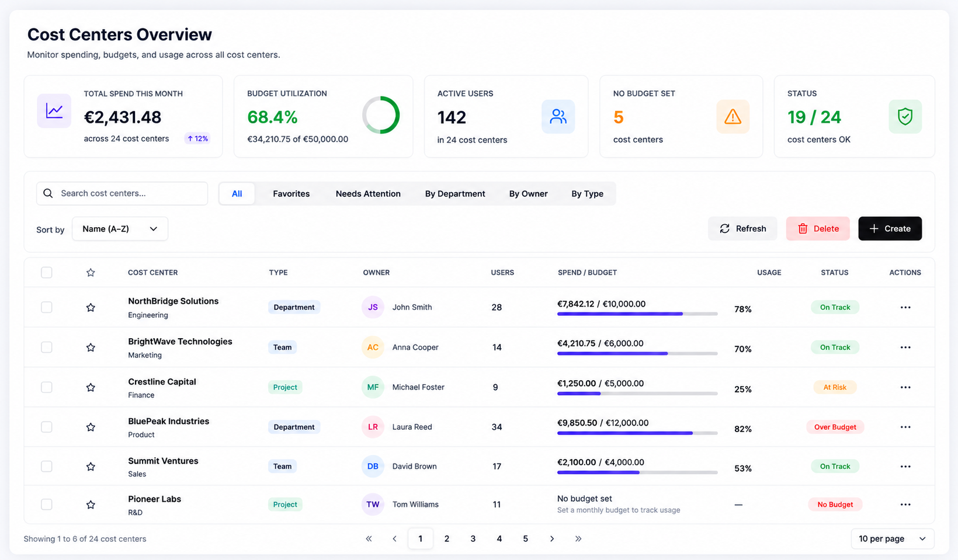
Task: Switch to the Favorites tab
Action: point(291,194)
